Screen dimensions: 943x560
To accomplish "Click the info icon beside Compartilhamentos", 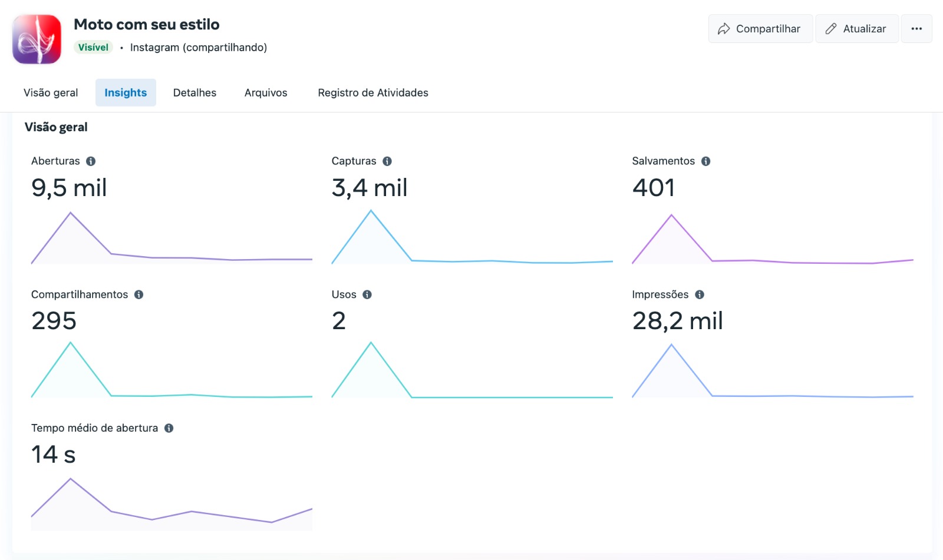I will [x=139, y=294].
